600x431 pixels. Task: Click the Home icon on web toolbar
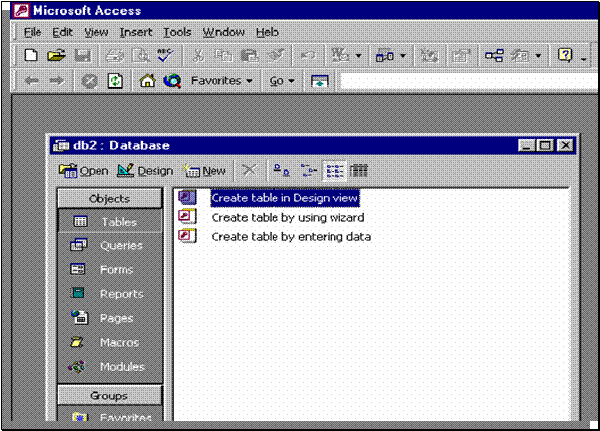point(148,81)
